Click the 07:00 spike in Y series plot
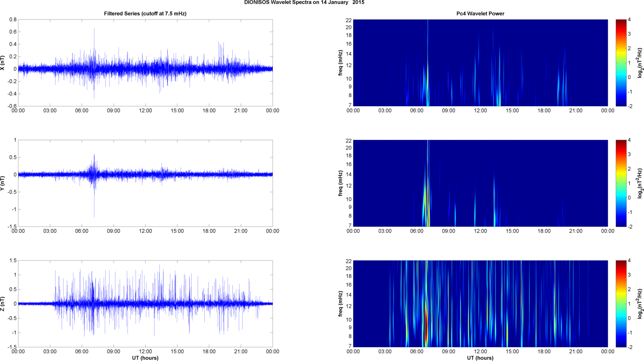The image size is (644, 361). click(x=94, y=186)
